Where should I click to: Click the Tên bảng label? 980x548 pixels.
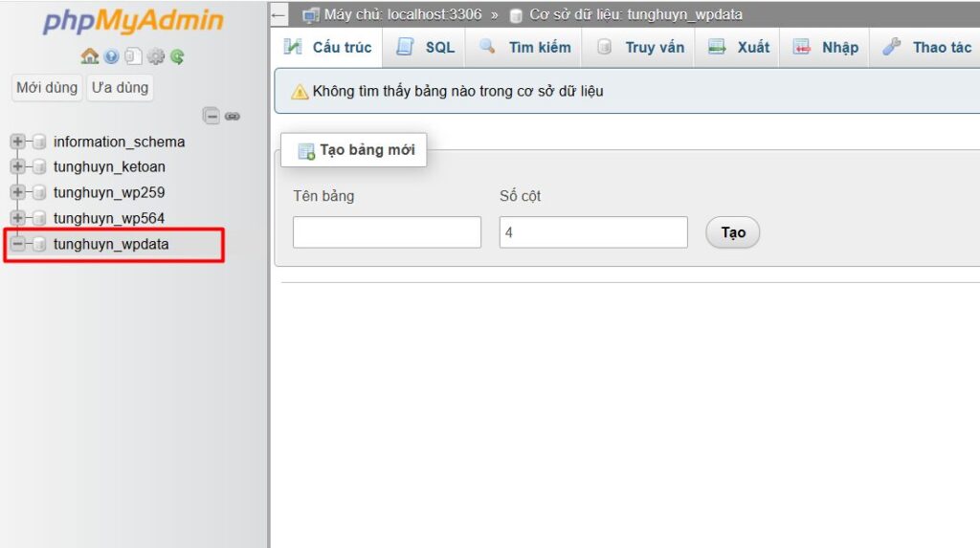tap(323, 196)
